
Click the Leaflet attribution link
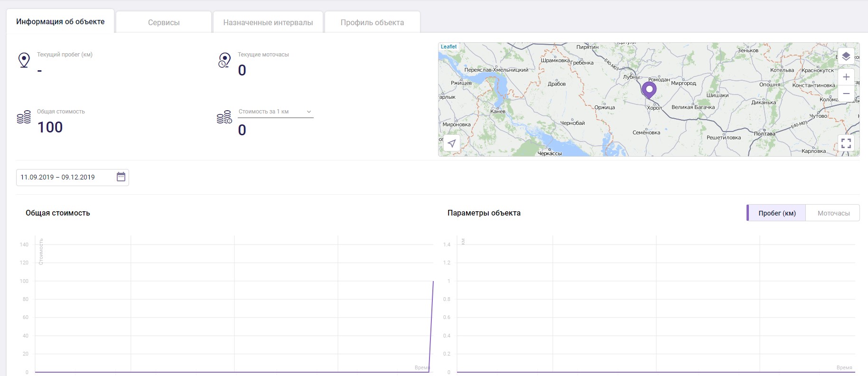coord(448,47)
